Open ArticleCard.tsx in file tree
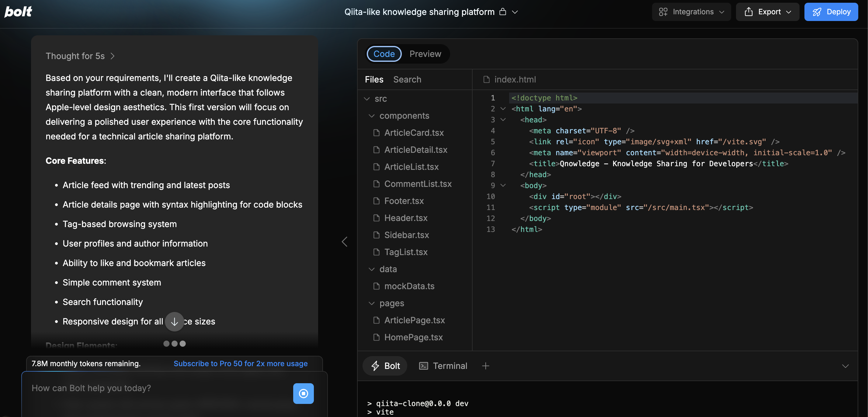The height and width of the screenshot is (417, 868). click(x=414, y=133)
